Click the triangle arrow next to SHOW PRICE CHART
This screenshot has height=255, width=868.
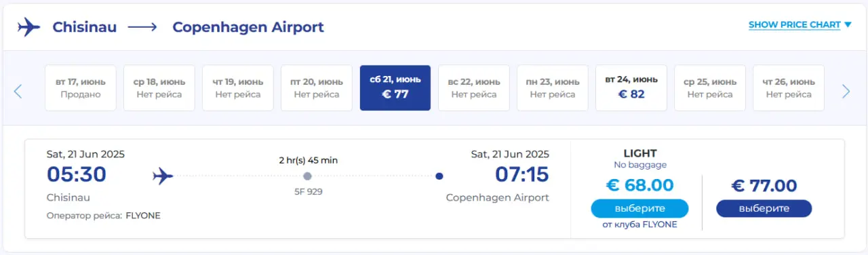coord(847,25)
